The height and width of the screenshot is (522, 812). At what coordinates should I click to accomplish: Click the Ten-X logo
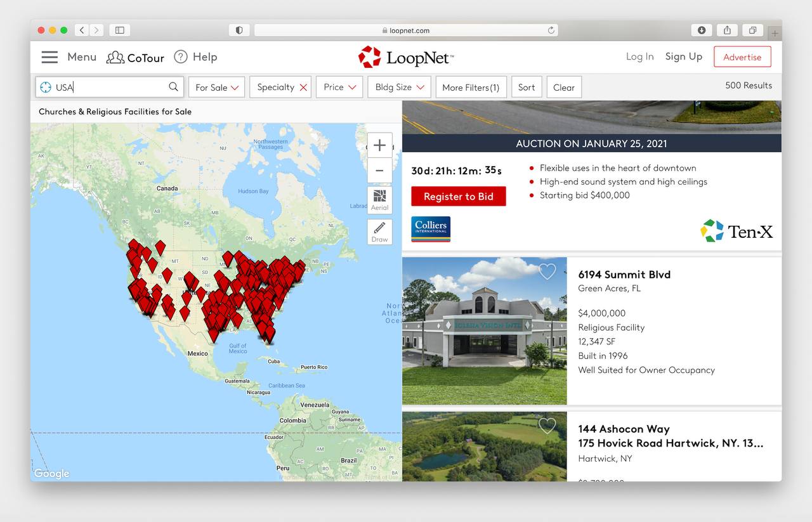tap(737, 231)
